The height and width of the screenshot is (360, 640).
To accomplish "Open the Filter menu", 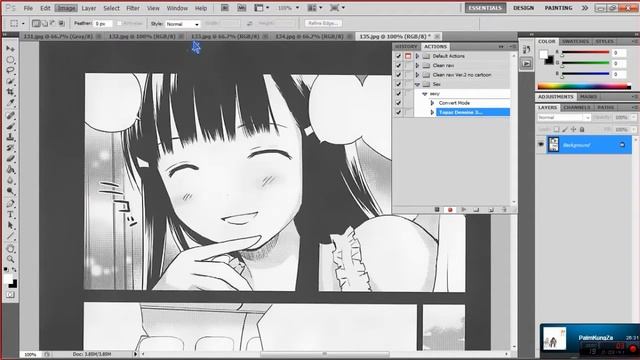I will pyautogui.click(x=133, y=8).
